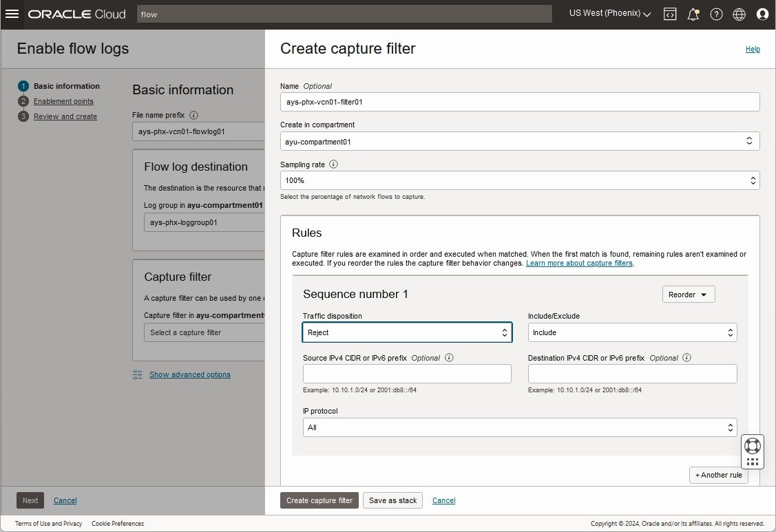The width and height of the screenshot is (776, 532).
Task: Expand the Traffic disposition dropdown
Action: (407, 332)
